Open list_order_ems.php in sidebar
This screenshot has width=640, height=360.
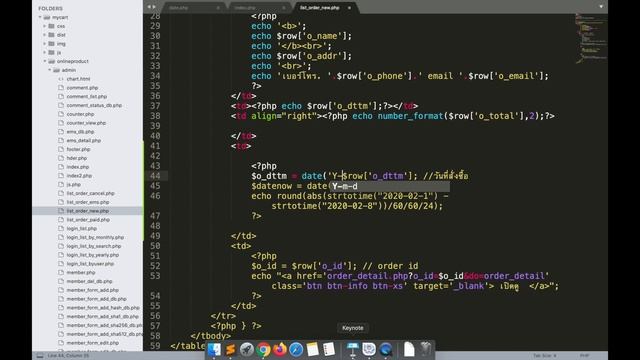88,202
